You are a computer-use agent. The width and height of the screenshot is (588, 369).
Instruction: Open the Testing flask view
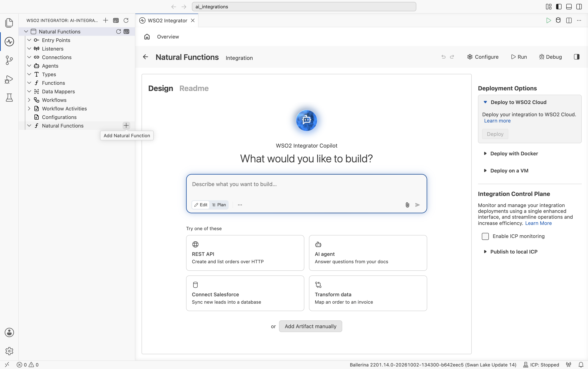pos(9,98)
